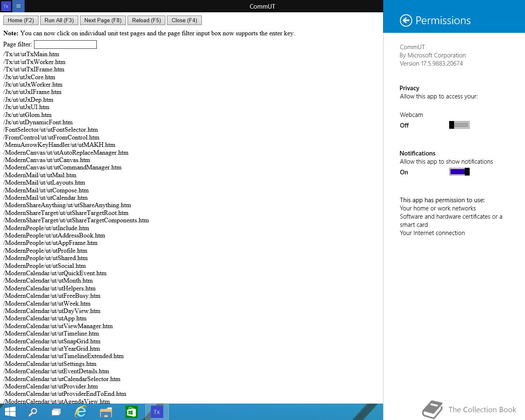Open utShareAnything.htm test page
525x420 pixels.
click(67, 205)
